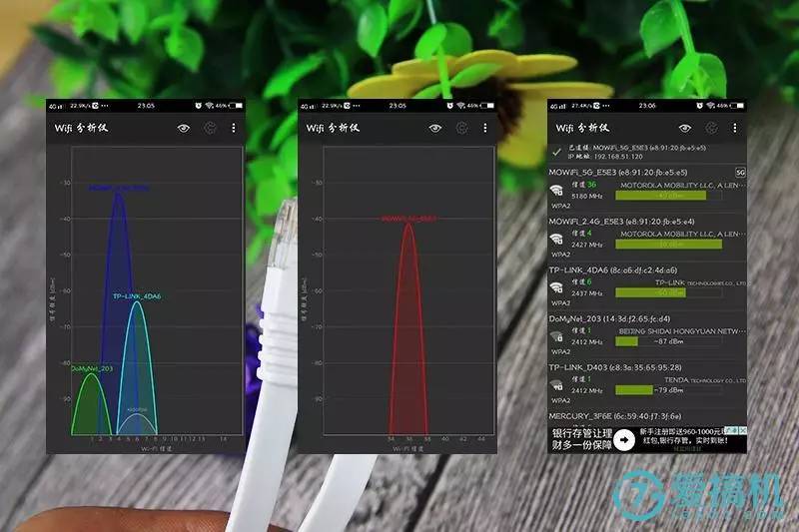Open the three-dot overflow menu in the left screen
The width and height of the screenshot is (799, 532).
[234, 129]
